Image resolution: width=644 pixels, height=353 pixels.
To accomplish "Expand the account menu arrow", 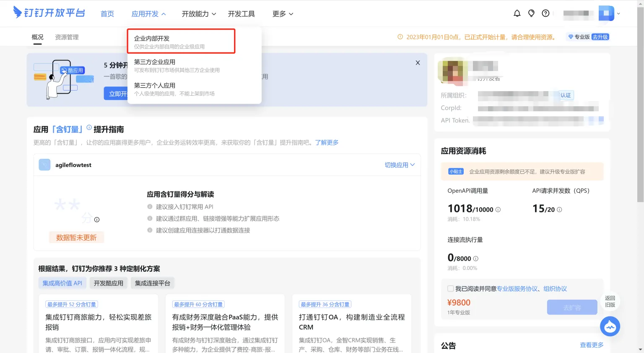I will pyautogui.click(x=618, y=13).
